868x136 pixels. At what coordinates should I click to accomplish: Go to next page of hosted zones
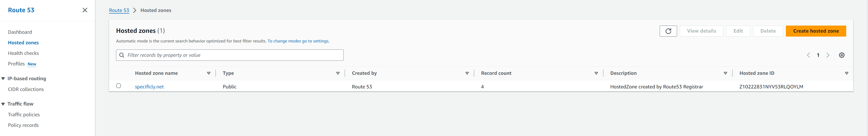[x=828, y=55]
